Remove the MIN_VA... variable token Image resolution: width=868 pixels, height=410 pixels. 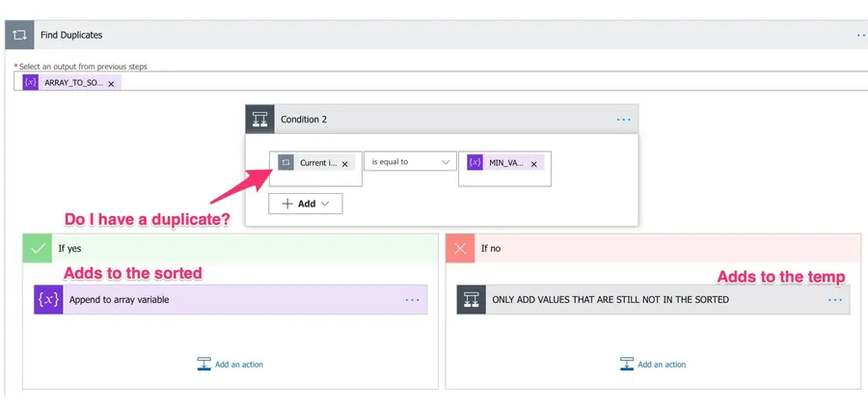[534, 164]
